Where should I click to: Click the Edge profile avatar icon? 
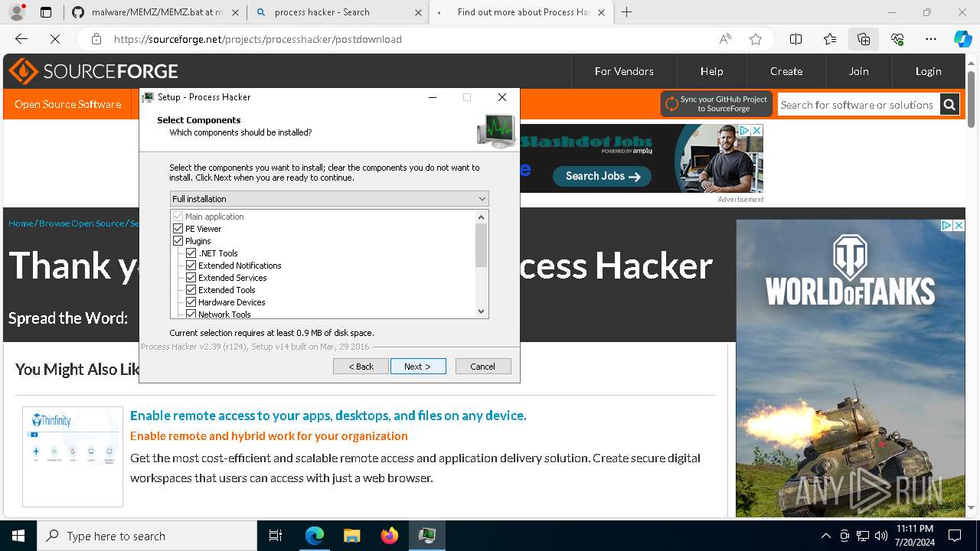coord(17,12)
